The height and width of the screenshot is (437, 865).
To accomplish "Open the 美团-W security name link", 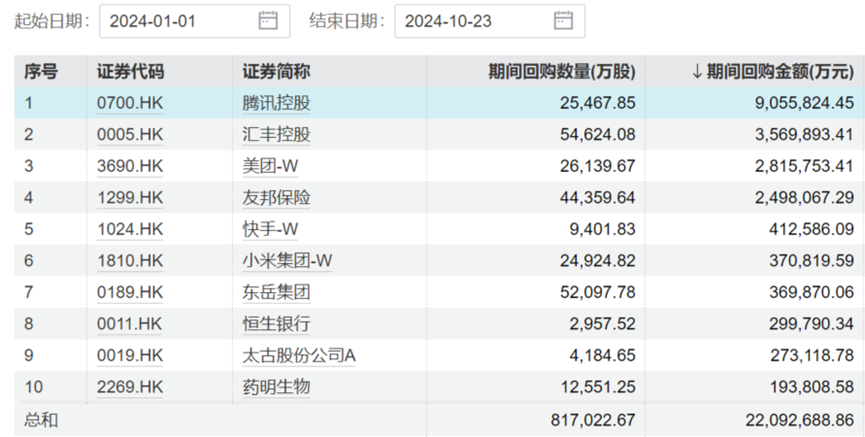I will 270,166.
